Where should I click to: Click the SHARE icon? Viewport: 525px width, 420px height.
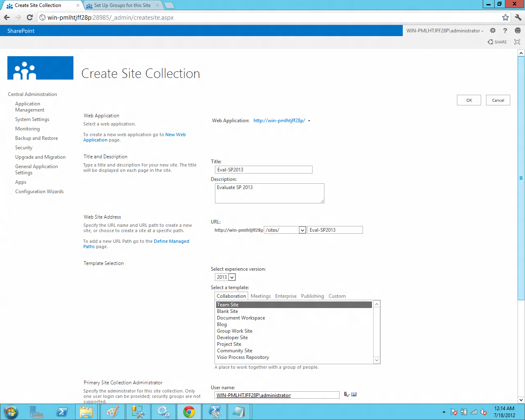pyautogui.click(x=497, y=42)
